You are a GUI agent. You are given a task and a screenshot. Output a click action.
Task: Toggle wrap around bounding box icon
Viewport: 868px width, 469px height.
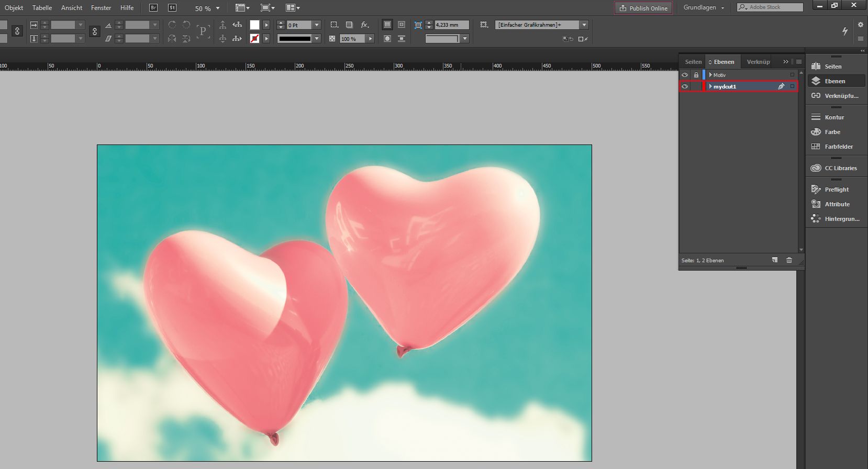[x=402, y=25]
